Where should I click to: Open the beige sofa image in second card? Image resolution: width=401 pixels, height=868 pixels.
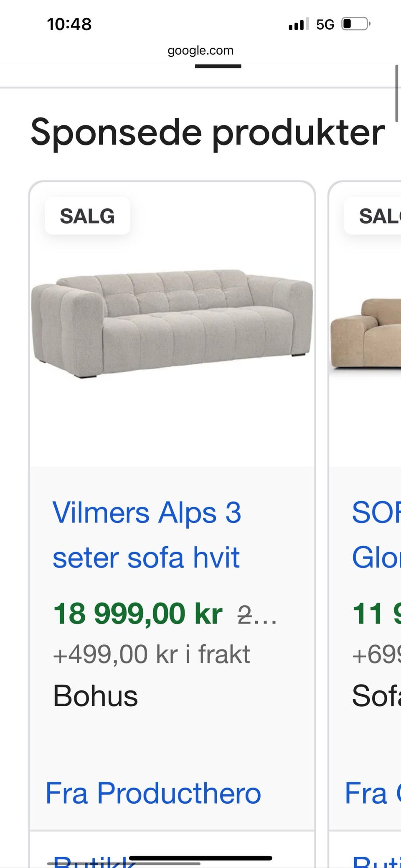(x=366, y=333)
